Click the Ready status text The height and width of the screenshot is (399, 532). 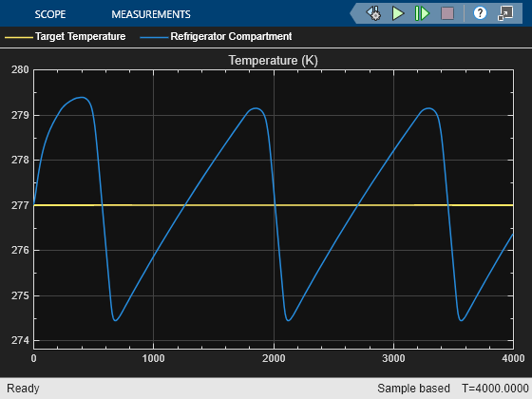coord(23,389)
